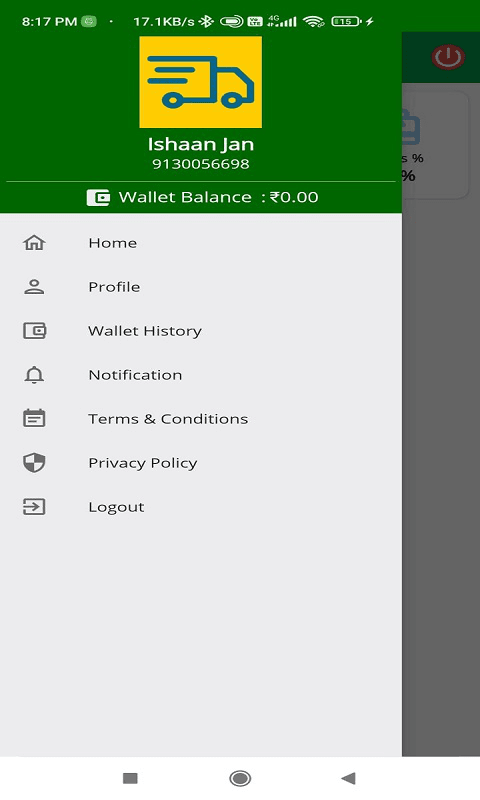Image resolution: width=480 pixels, height=800 pixels.
Task: Tap the exit arrow icon beside Logout
Action: tap(34, 507)
